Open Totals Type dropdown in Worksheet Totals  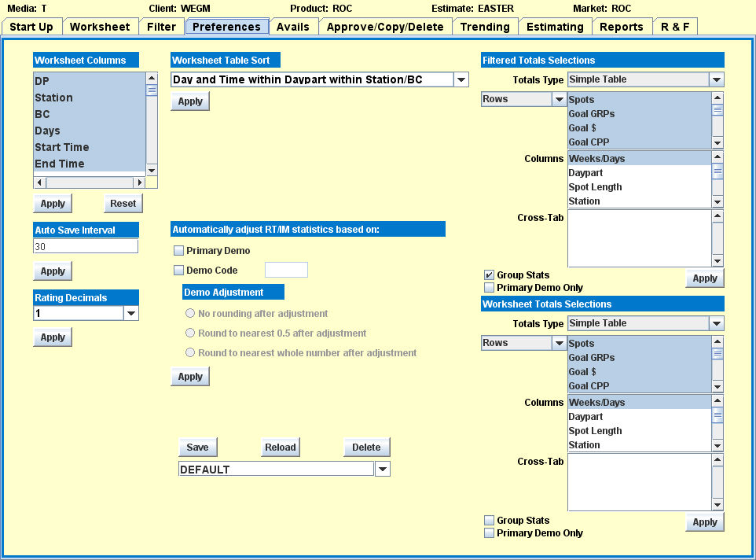tap(717, 324)
